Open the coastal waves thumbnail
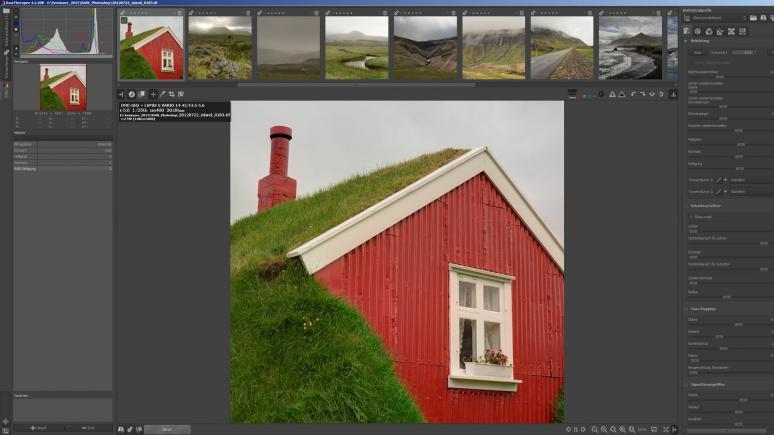 (x=630, y=48)
